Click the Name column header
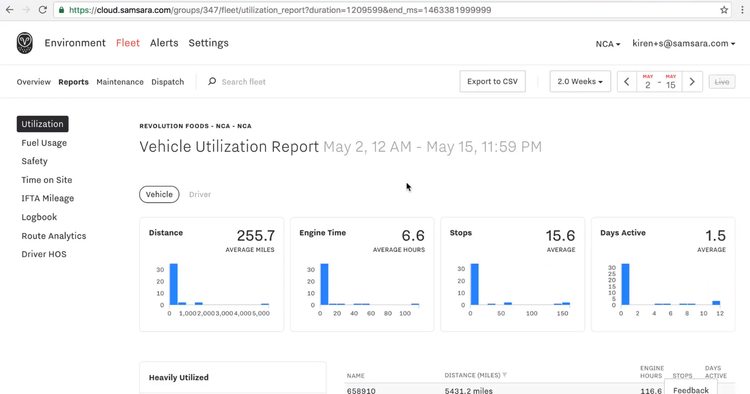The width and height of the screenshot is (750, 394). coord(355,376)
